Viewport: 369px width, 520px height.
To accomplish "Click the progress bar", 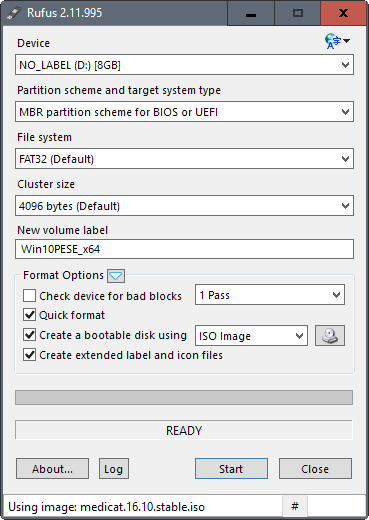I will (x=184, y=398).
